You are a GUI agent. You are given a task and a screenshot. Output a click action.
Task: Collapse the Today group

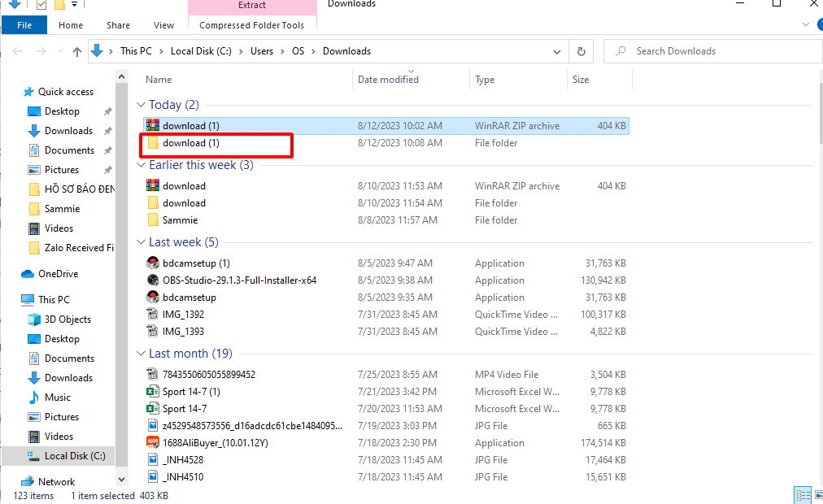[x=142, y=105]
